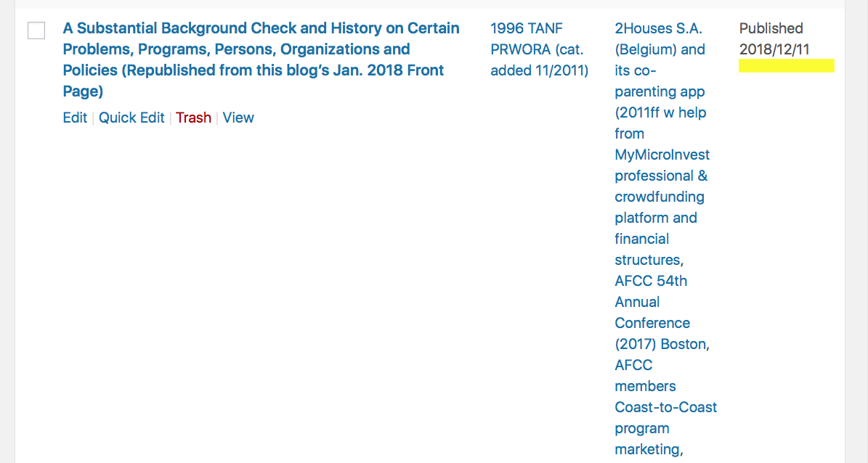Open the "A Substantial Background Check and History" post title
868x463 pixels.
tap(261, 29)
